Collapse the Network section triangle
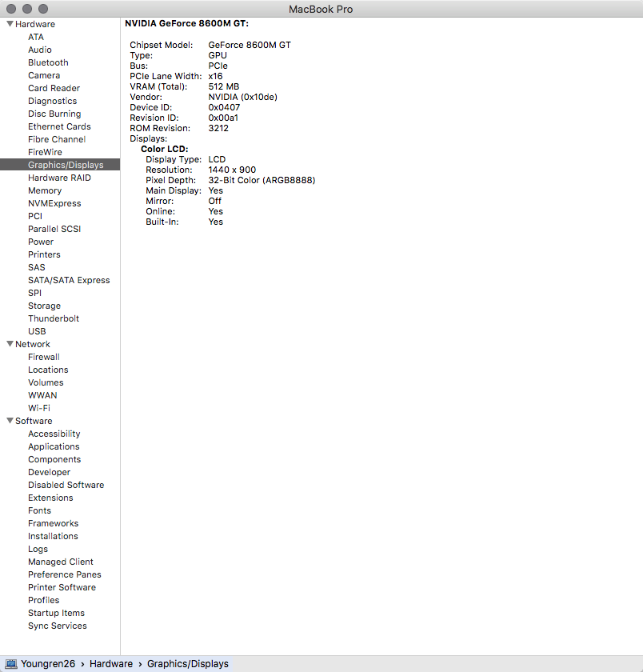The image size is (643, 672). [x=10, y=344]
